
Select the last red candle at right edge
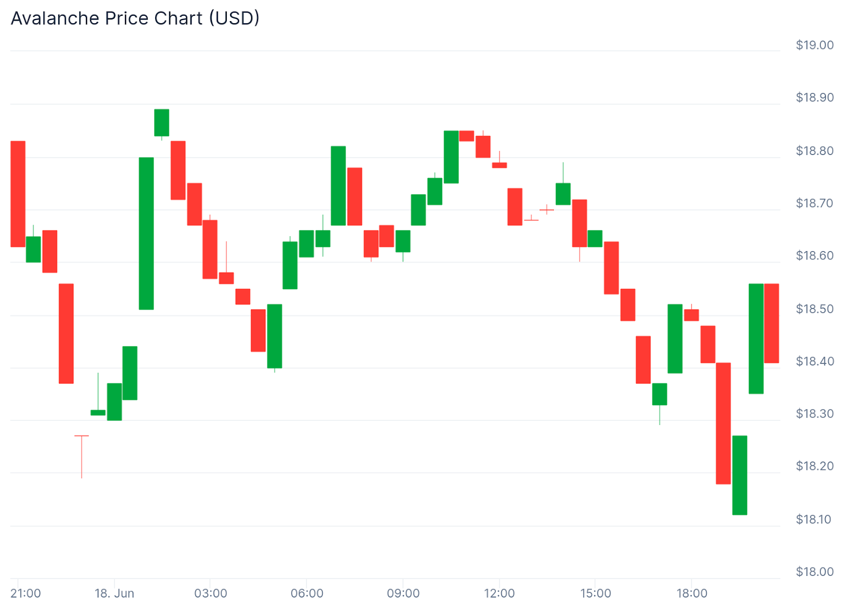click(772, 323)
